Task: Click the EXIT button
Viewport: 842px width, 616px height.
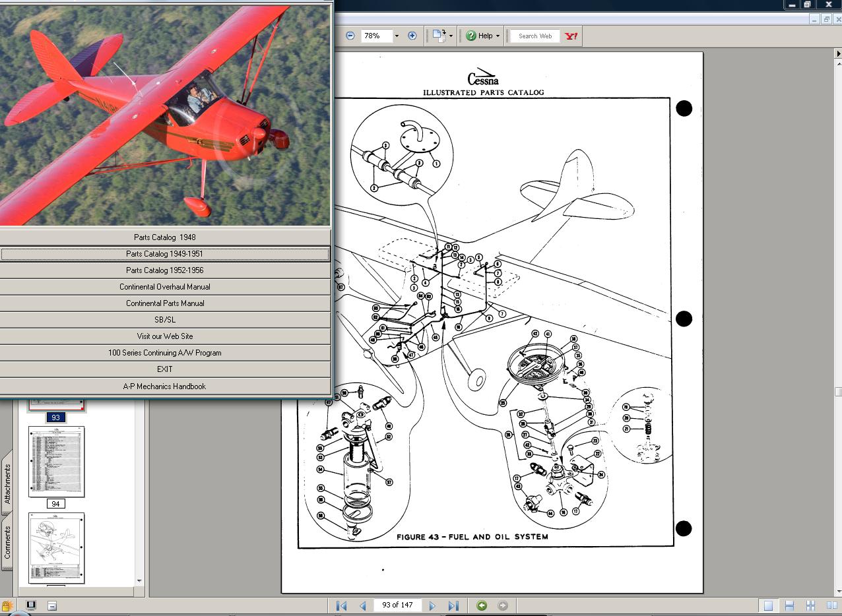Action: (x=165, y=369)
